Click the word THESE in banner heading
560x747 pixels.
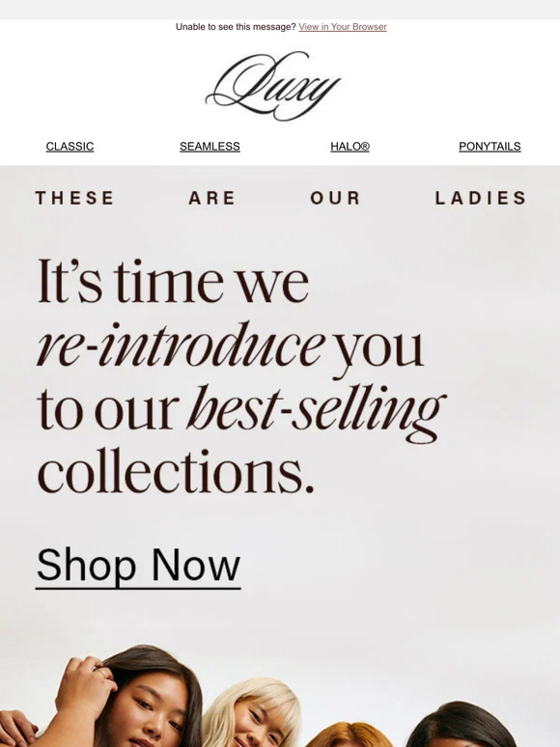tap(74, 198)
